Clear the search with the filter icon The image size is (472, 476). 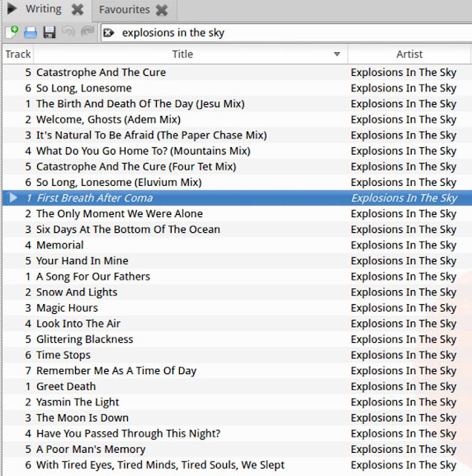click(x=109, y=33)
